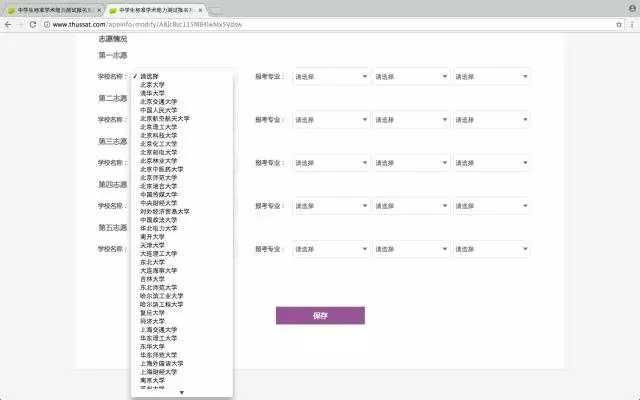Select 北京林业大学 option
Screen dimensions: 640x400
click(182, 161)
